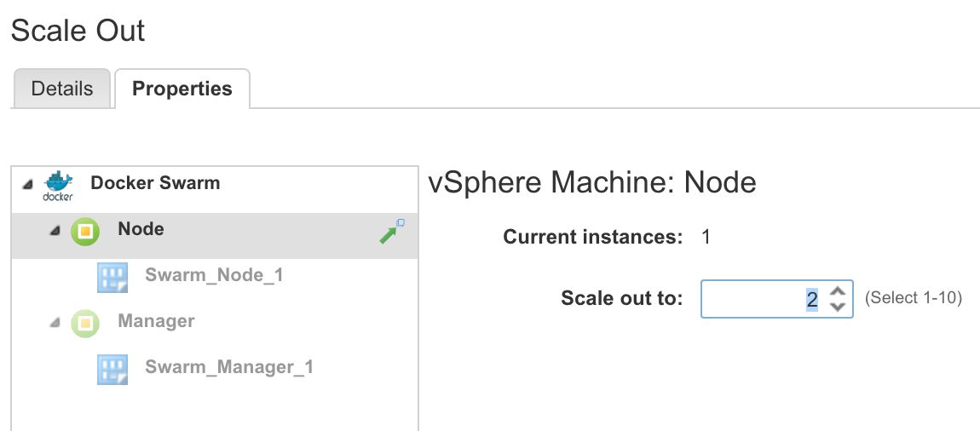This screenshot has height=431, width=980.
Task: Select Swarm_Manager_1 in the tree
Action: [229, 367]
